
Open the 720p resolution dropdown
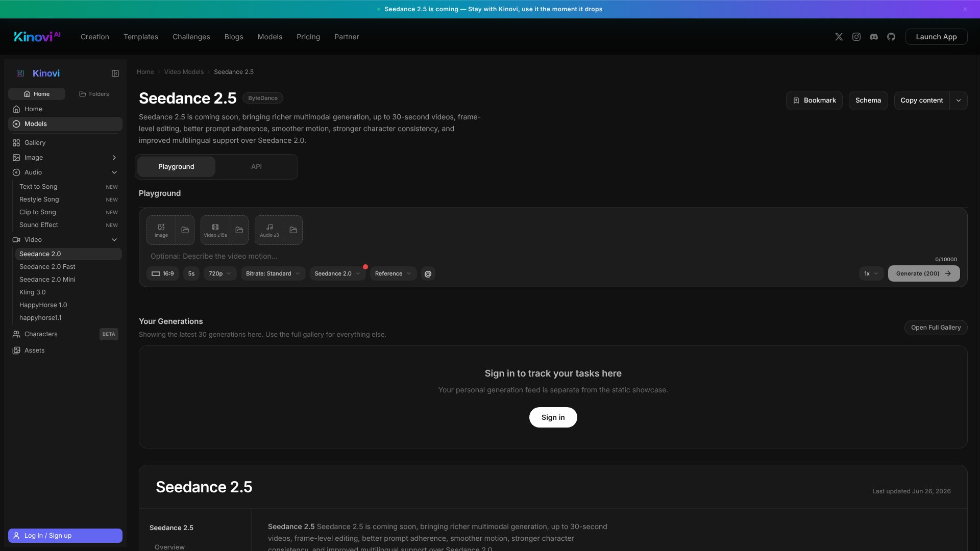(220, 274)
